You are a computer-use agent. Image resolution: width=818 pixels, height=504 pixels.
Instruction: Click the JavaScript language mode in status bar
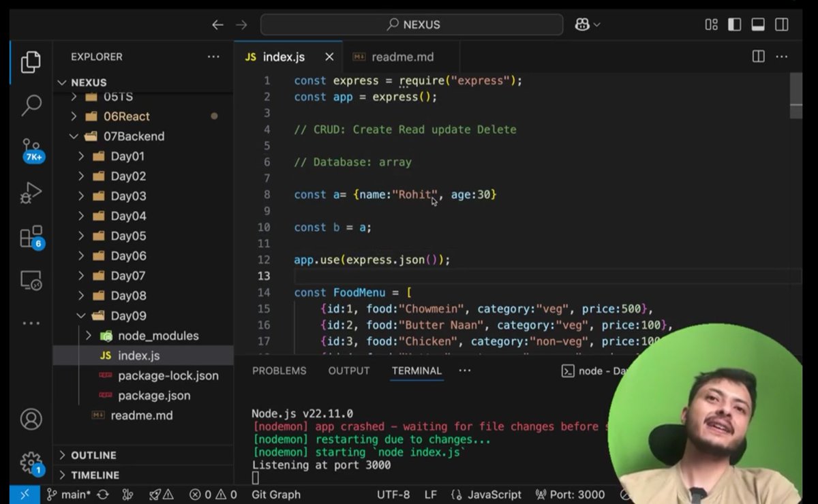pyautogui.click(x=496, y=494)
